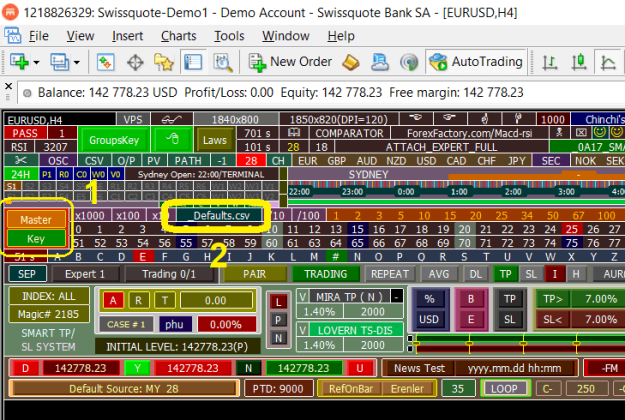Toggle the green Y button
The height and width of the screenshot is (420, 625).
[137, 368]
